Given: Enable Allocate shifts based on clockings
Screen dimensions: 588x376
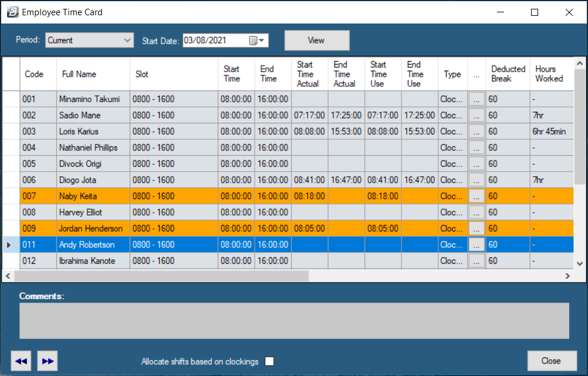Looking at the screenshot, I should click(269, 361).
